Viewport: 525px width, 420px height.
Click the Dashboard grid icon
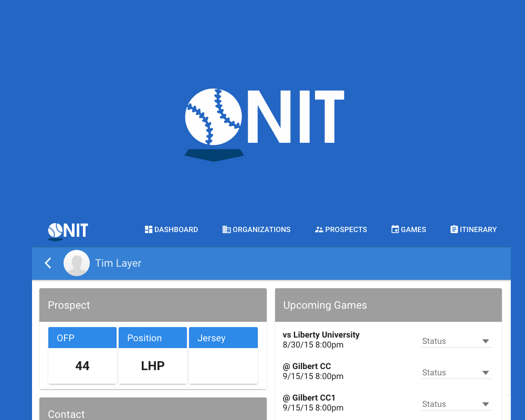(x=149, y=229)
